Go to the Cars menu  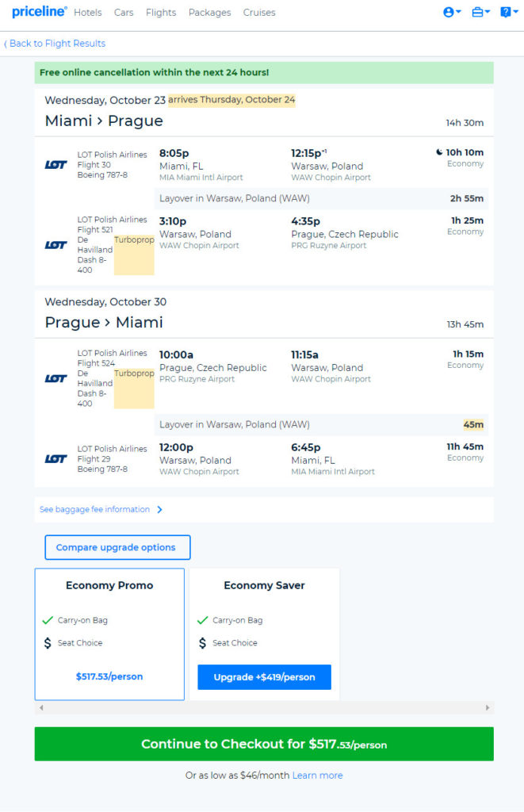(124, 13)
